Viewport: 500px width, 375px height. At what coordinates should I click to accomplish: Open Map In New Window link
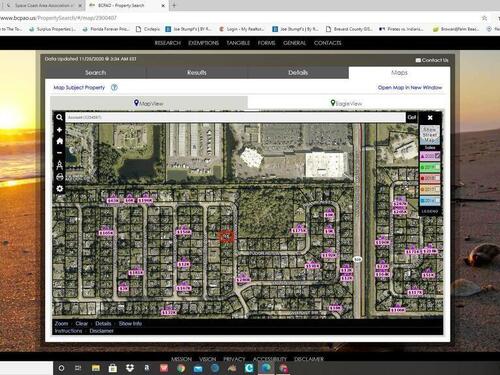pyautogui.click(x=410, y=87)
